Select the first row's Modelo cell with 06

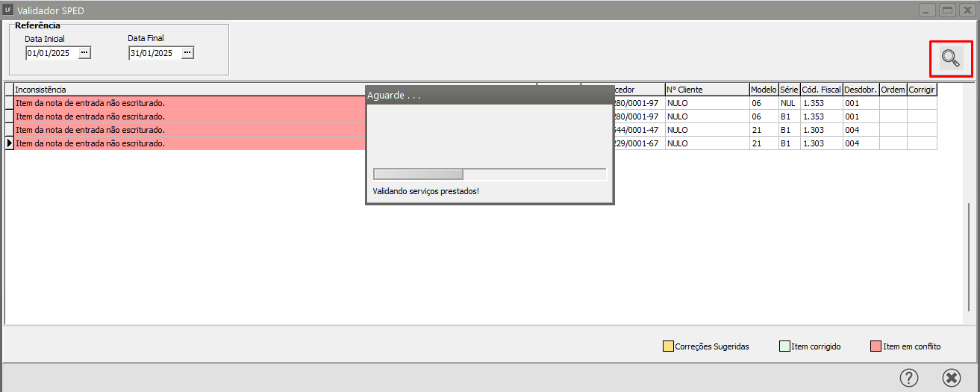click(x=763, y=103)
